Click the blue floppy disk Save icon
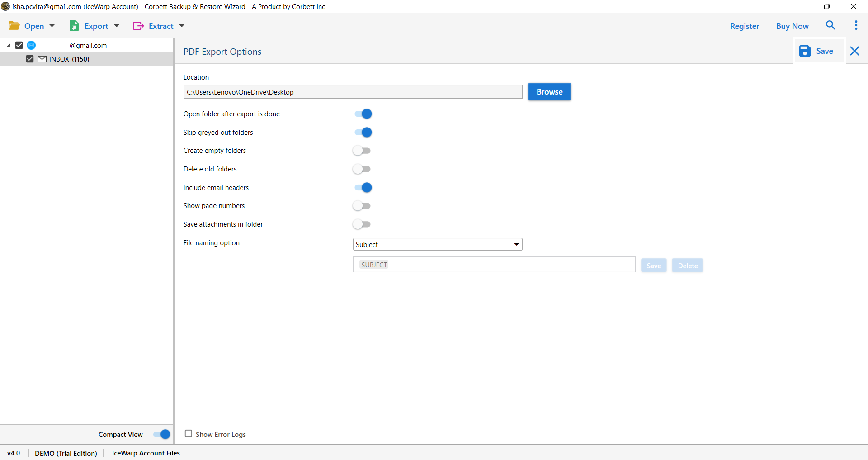The image size is (868, 460). pos(805,51)
